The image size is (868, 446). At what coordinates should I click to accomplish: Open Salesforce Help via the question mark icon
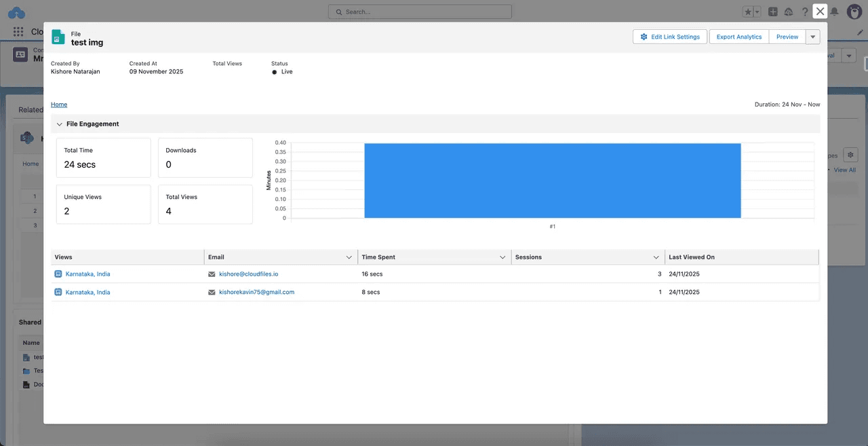804,12
